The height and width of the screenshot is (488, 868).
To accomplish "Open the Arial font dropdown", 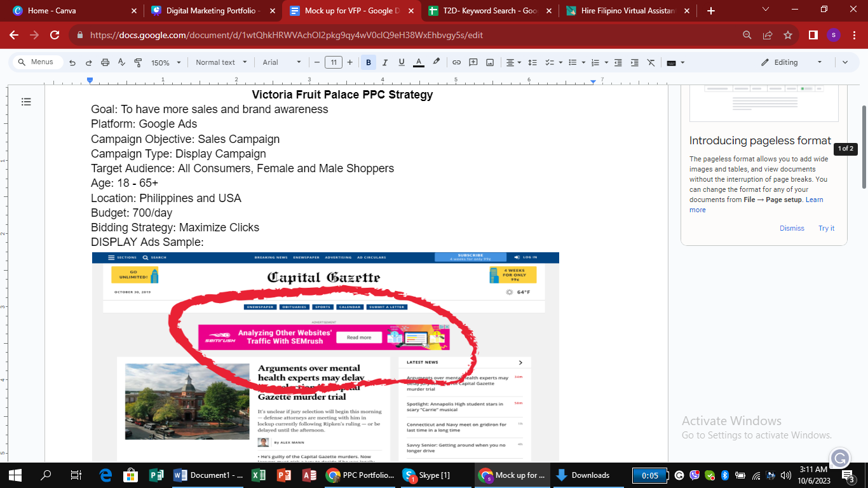I will [x=281, y=62].
